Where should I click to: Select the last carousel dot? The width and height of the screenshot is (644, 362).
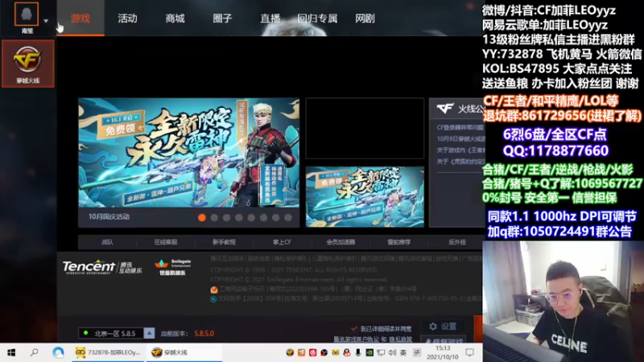288,217
